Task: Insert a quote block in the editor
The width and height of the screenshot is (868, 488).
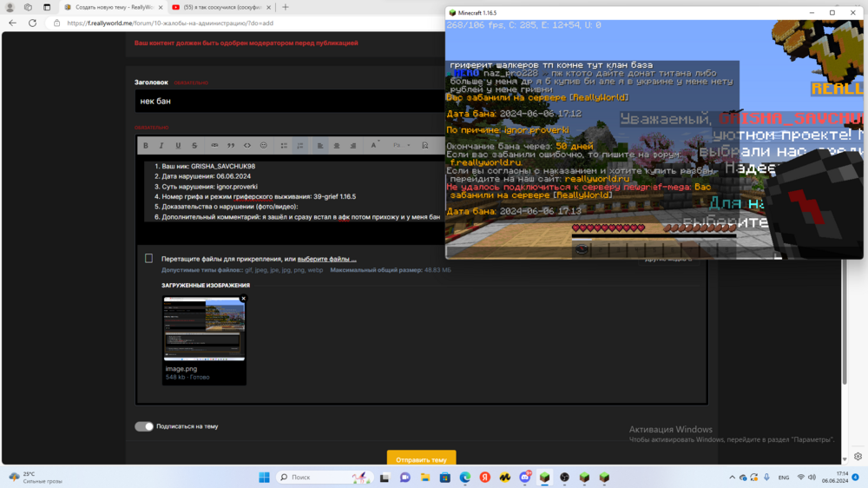Action: tap(231, 146)
